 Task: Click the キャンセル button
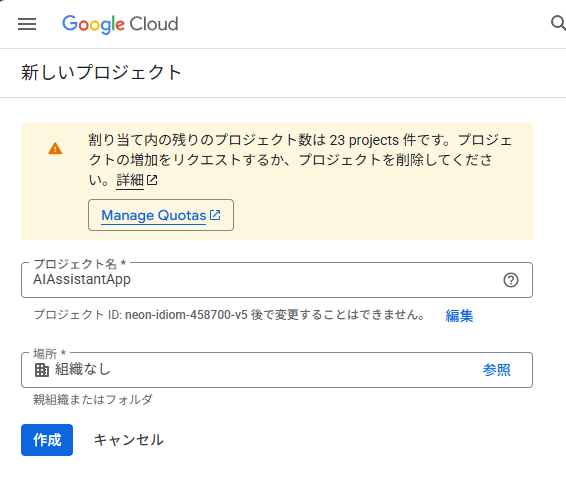click(129, 440)
